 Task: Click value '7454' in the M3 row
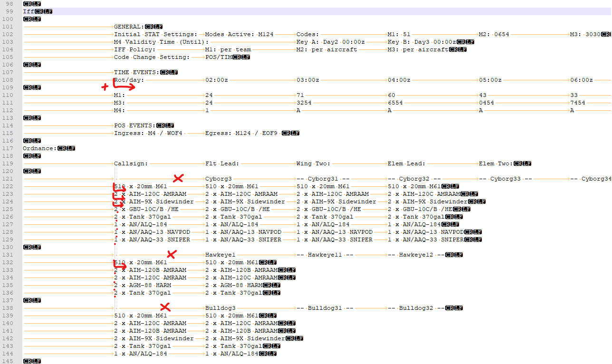[x=578, y=103]
